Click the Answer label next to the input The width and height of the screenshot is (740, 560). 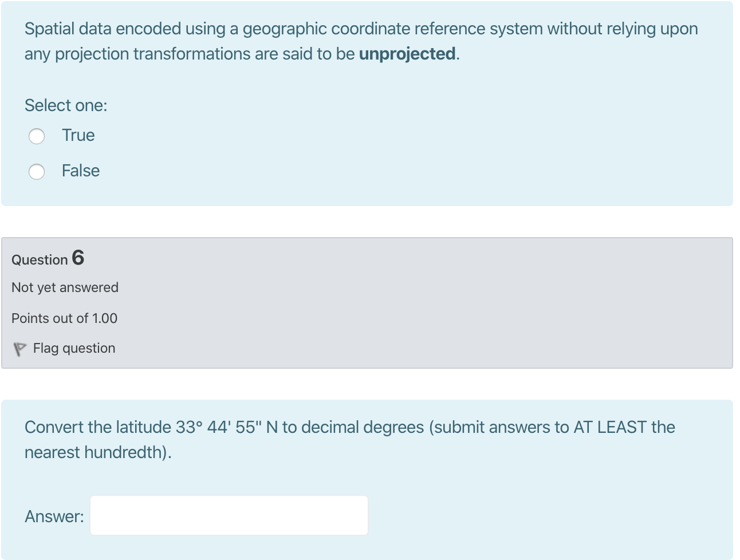pyautogui.click(x=53, y=516)
